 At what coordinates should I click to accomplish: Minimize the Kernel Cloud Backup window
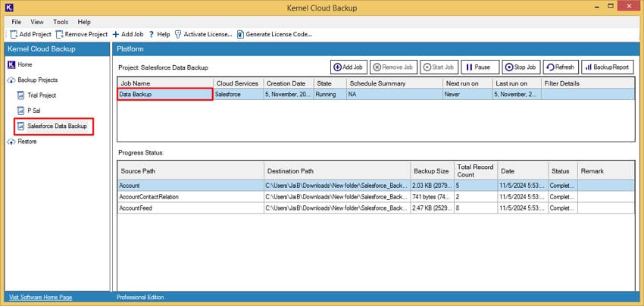click(x=598, y=6)
